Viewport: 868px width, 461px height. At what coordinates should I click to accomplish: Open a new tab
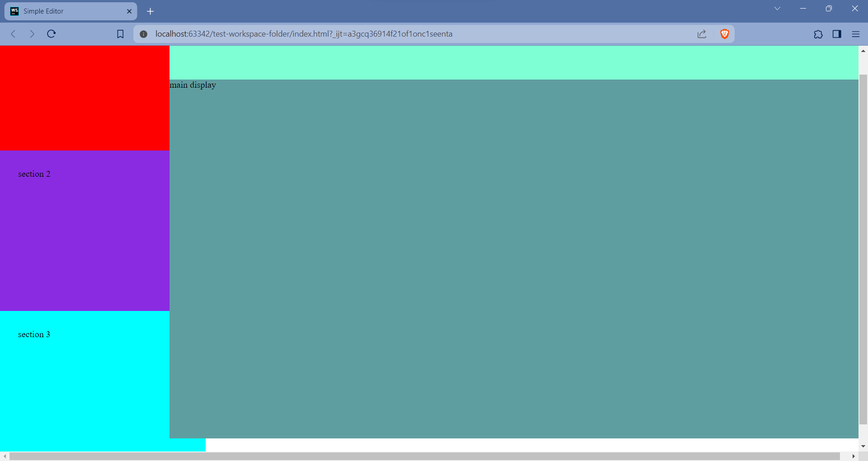tap(150, 11)
